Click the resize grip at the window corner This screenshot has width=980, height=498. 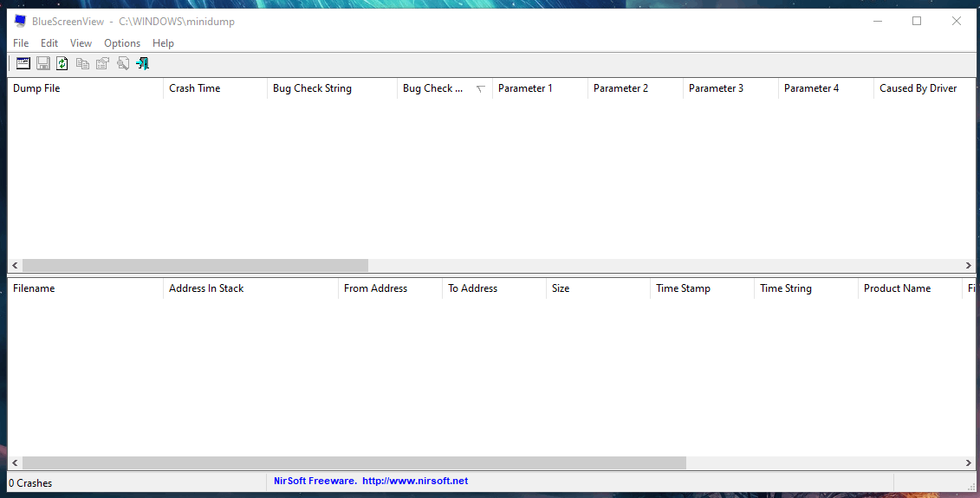coord(971,487)
